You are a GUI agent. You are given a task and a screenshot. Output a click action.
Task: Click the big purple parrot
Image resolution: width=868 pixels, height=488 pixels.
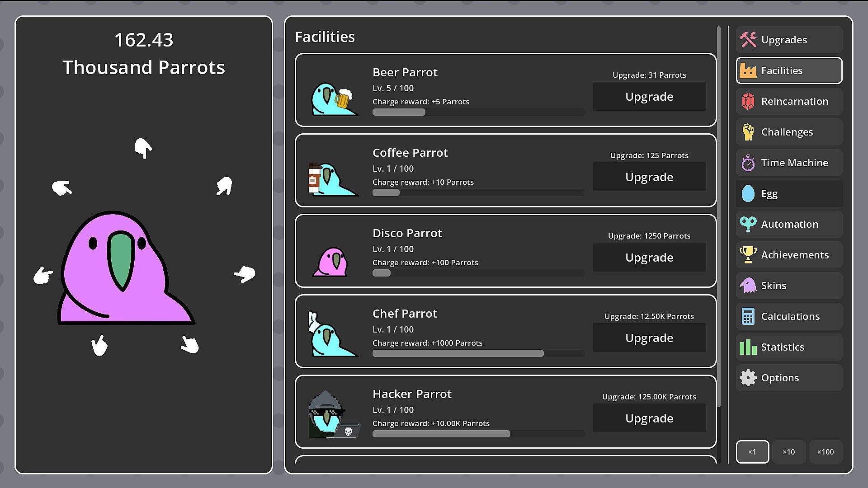click(x=126, y=267)
